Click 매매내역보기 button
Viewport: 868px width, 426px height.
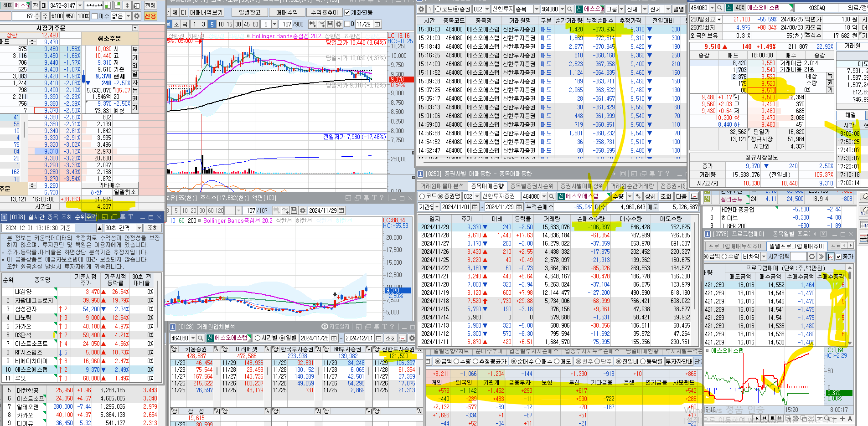(x=206, y=12)
